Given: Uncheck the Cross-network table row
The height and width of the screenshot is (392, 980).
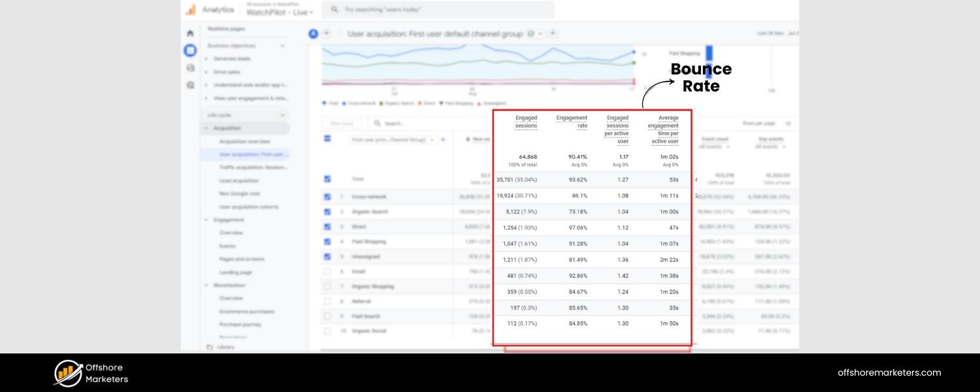Looking at the screenshot, I should click(328, 195).
